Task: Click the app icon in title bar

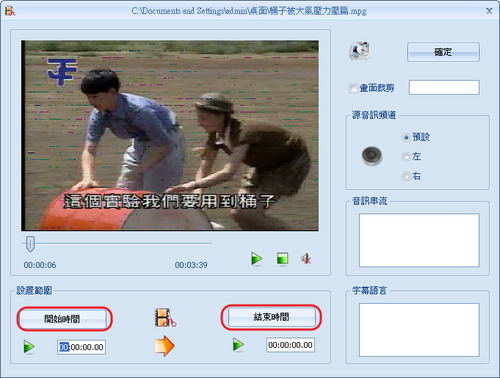Action: (10, 11)
